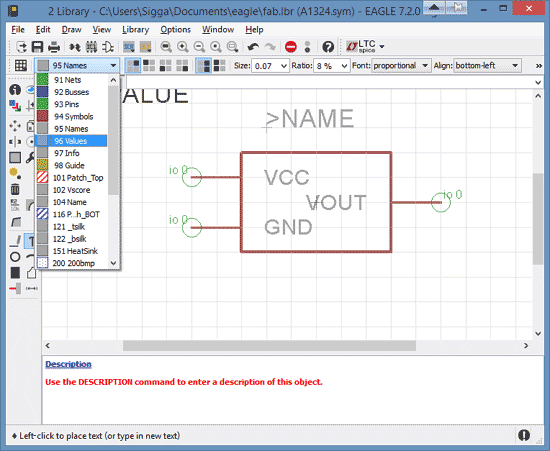Click the Description link
550x451 pixels.
coord(68,364)
